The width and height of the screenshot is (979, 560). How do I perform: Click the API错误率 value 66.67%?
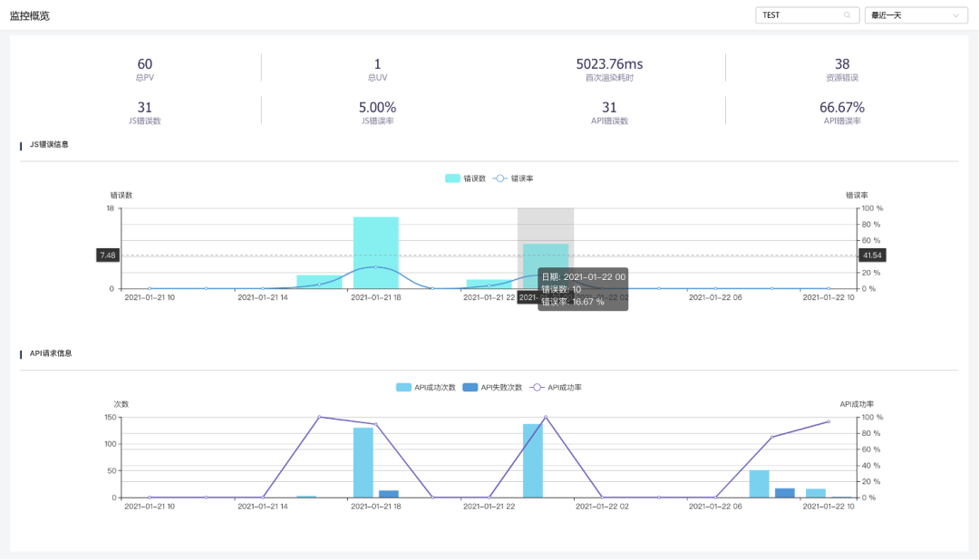pyautogui.click(x=842, y=108)
